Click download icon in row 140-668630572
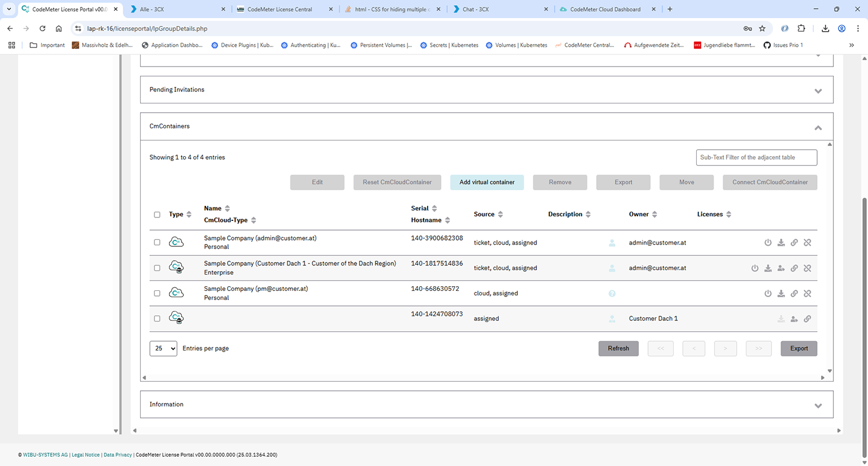This screenshot has height=466, width=868. 781,294
